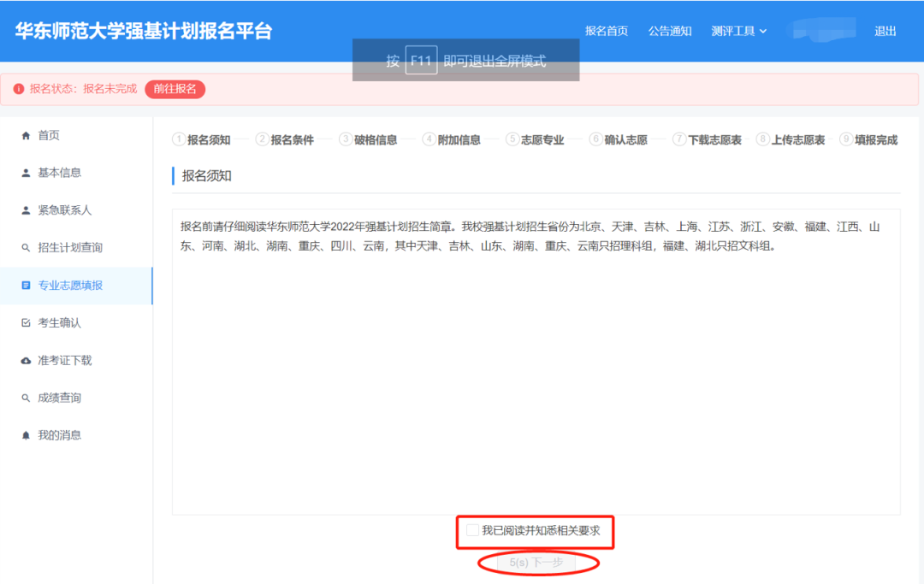Click the home icon in sidebar

[26, 135]
